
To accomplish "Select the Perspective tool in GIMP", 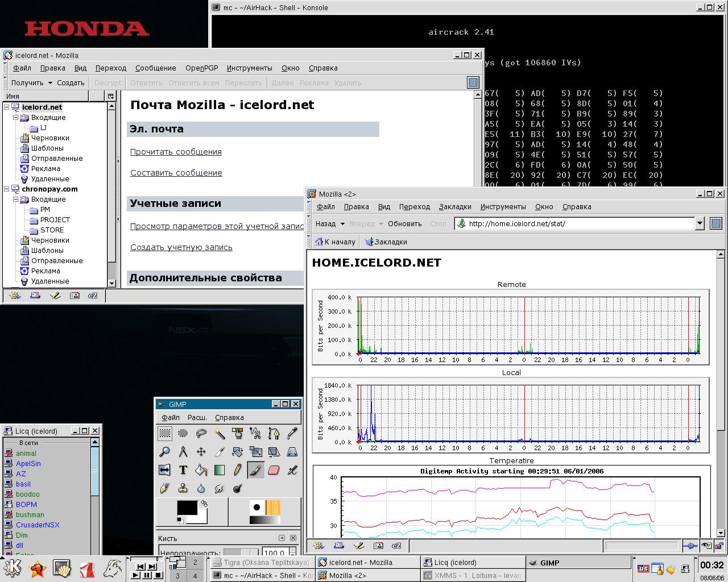I will point(292,452).
